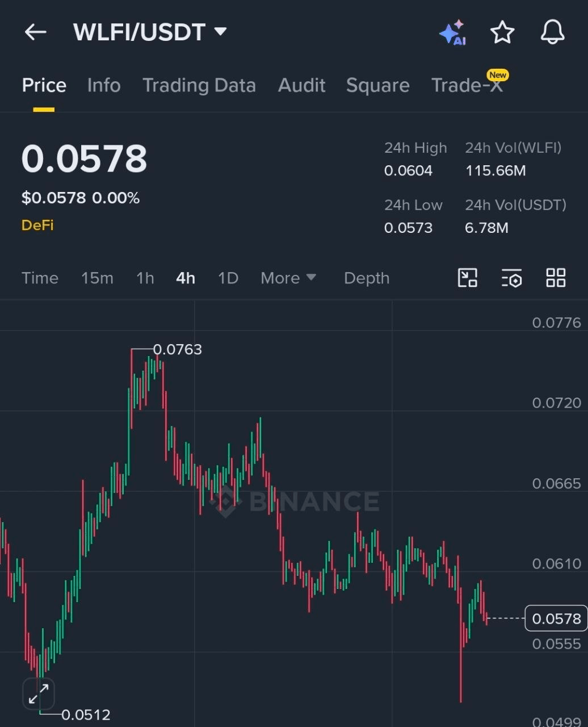Viewport: 588px width, 727px height.
Task: Switch to the Price tab
Action: [x=44, y=85]
